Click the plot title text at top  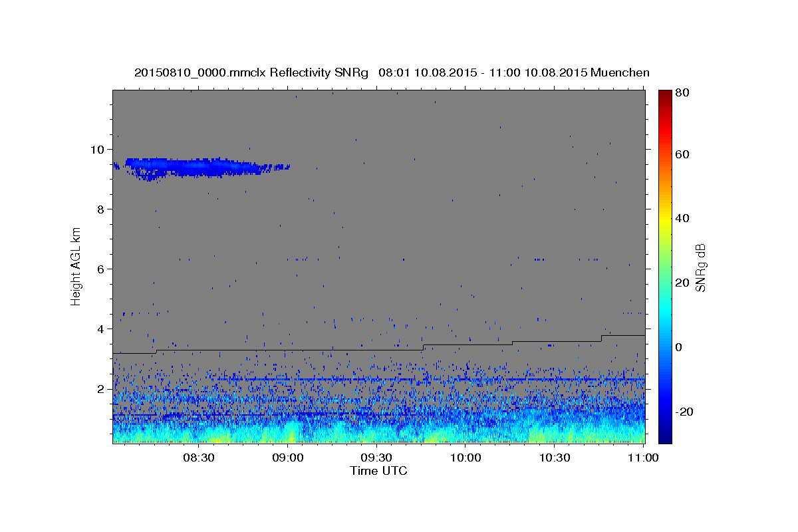click(392, 72)
